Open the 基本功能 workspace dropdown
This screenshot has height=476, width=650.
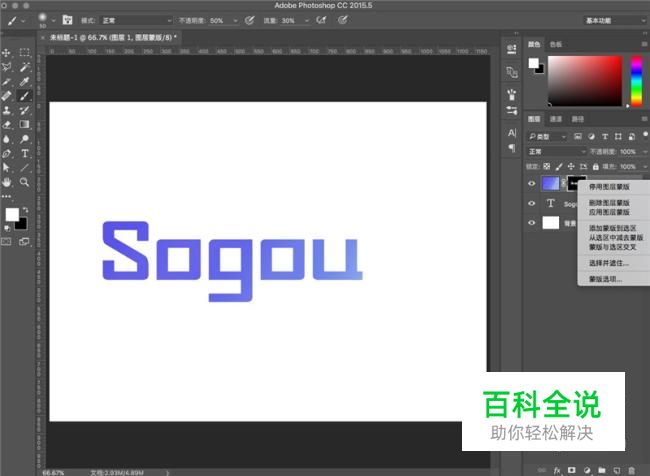pos(615,20)
